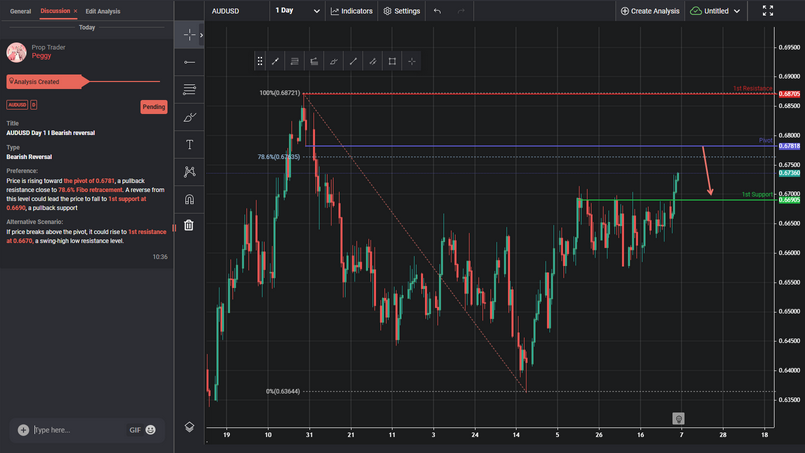Image resolution: width=805 pixels, height=453 pixels.
Task: Select the ray line tool in floating toolbar
Action: tap(353, 61)
